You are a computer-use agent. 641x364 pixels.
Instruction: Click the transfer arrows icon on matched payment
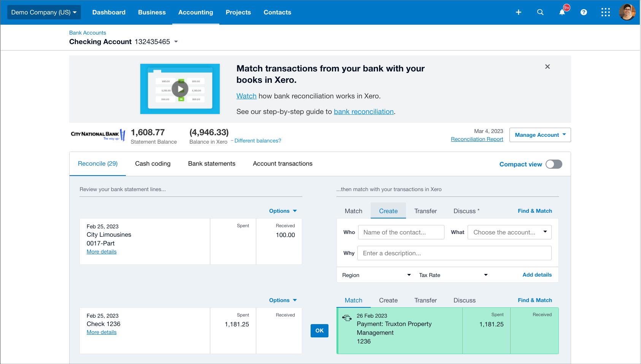point(347,318)
